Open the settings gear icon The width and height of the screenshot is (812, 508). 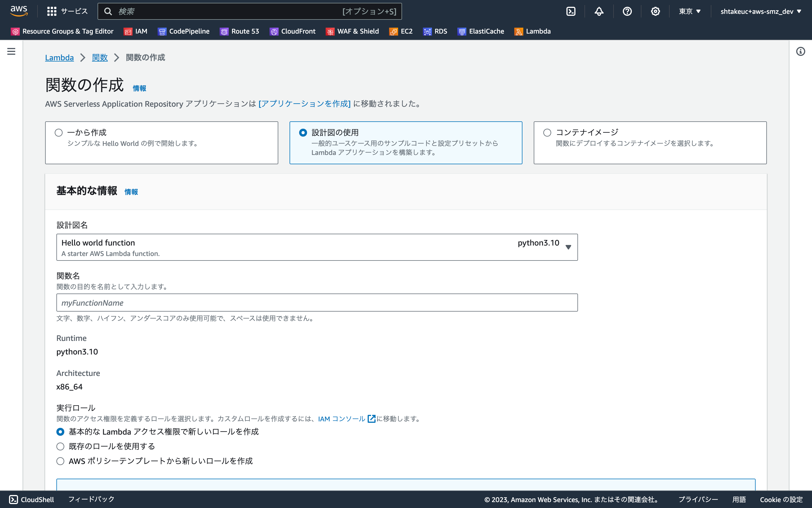pyautogui.click(x=655, y=11)
